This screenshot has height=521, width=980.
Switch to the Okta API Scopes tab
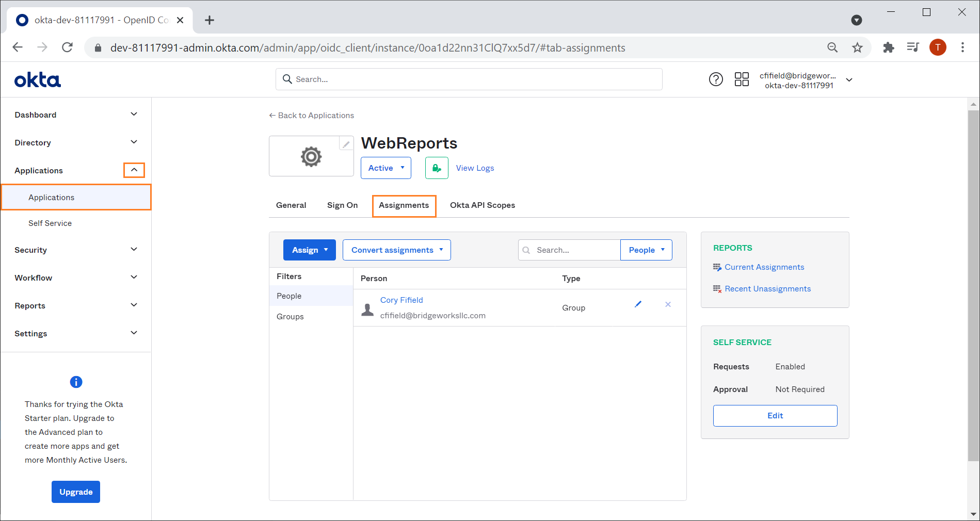[483, 205]
